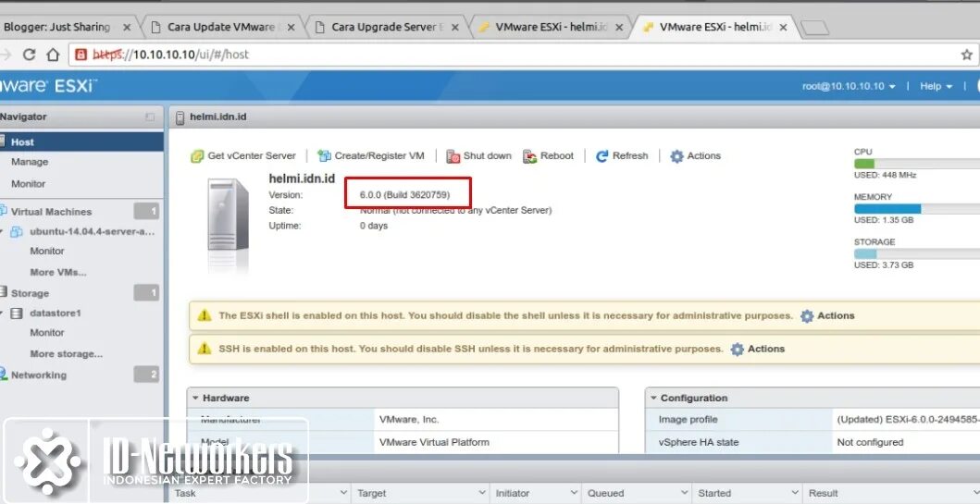Collapse the Hardware section
This screenshot has height=504, width=980.
point(195,398)
